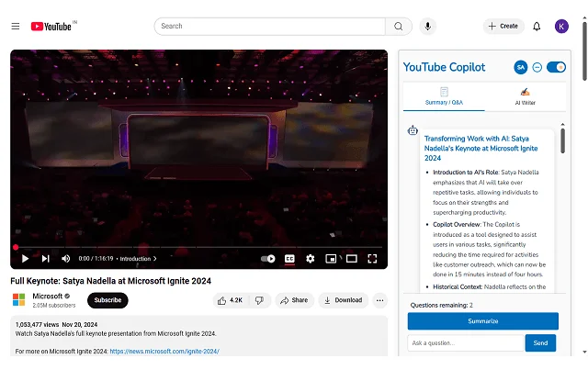Enter full screen mode
The image size is (588, 381).
(x=373, y=259)
